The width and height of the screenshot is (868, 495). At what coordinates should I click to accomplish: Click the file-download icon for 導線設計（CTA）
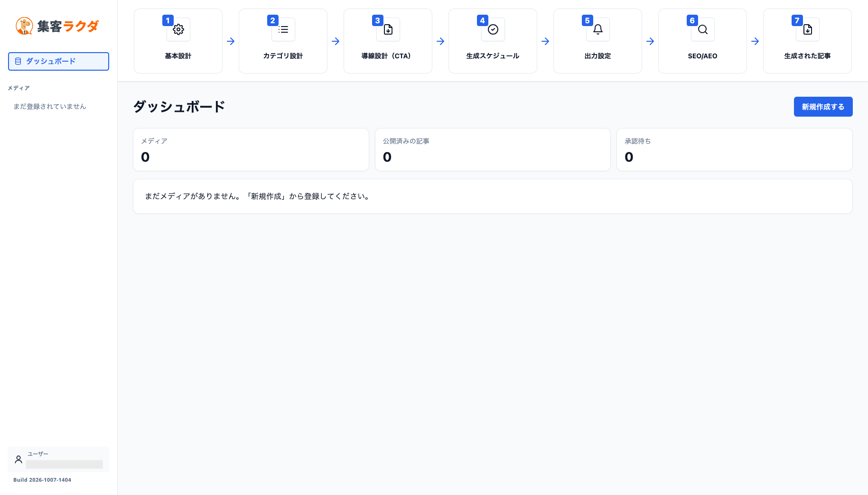tap(388, 29)
